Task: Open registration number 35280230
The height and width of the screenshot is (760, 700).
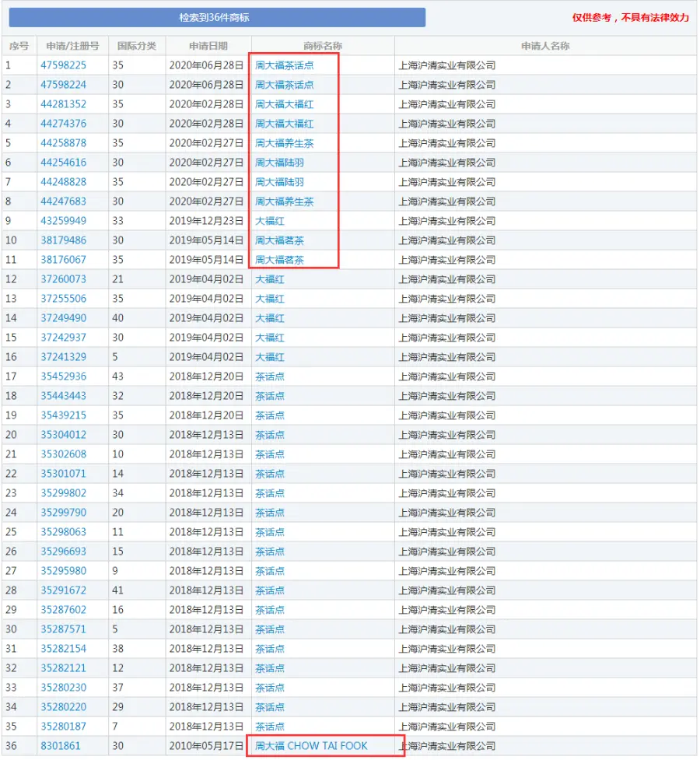Action: 64,688
